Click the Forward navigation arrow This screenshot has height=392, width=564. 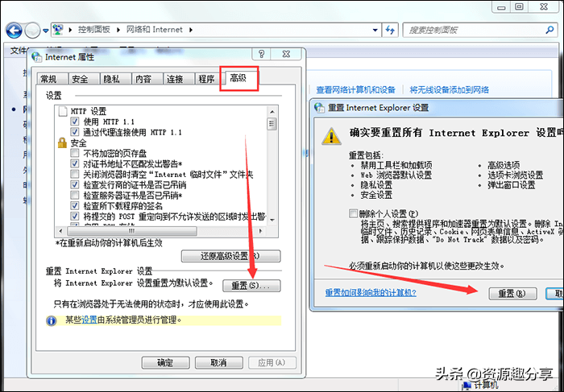(32, 31)
